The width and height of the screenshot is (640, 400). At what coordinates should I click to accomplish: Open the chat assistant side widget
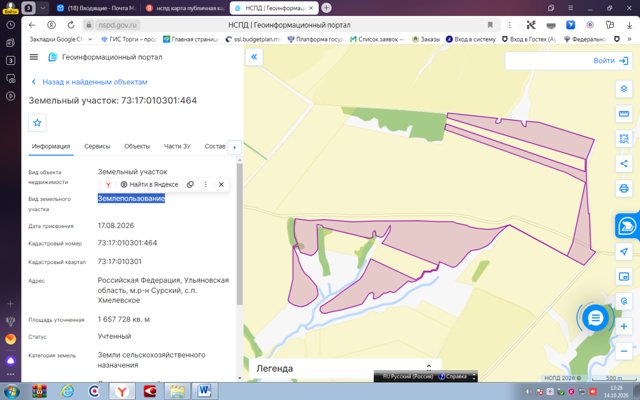(x=627, y=226)
